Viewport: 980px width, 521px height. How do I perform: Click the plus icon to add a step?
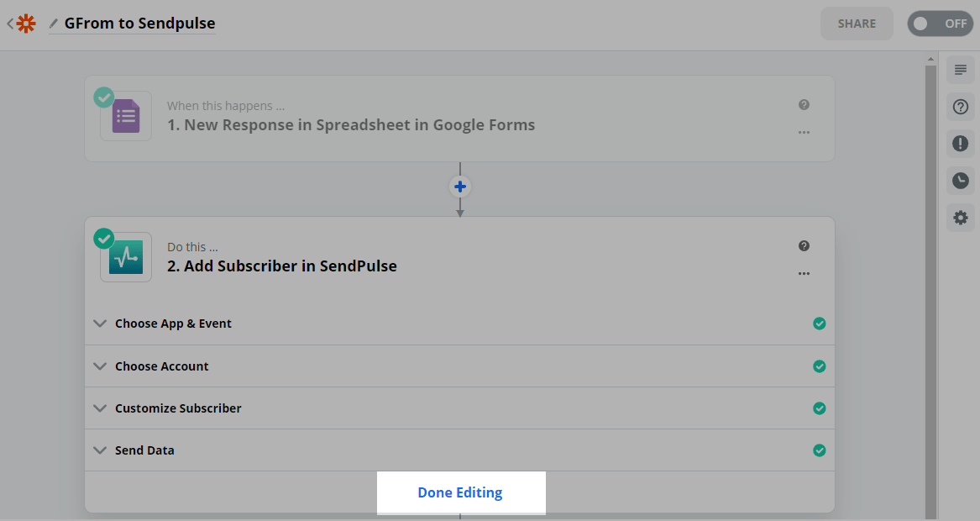coord(460,187)
